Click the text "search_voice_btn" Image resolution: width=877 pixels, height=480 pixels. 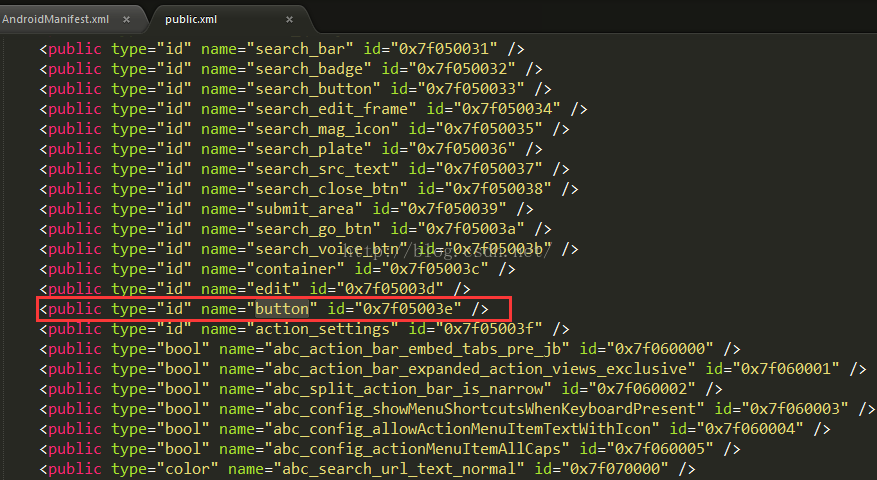[x=327, y=250]
